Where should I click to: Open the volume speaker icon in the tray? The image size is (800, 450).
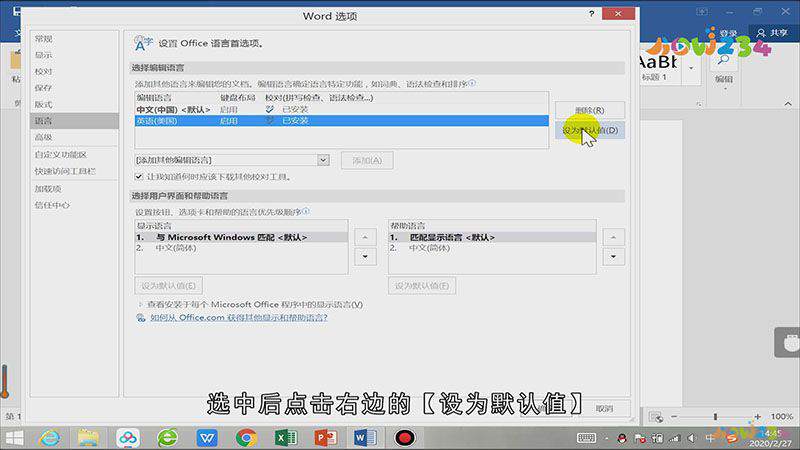[692, 438]
